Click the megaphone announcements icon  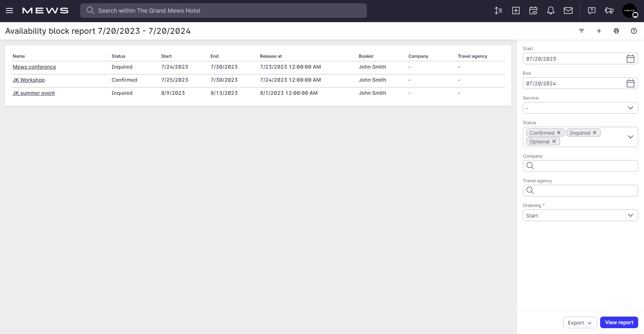(x=610, y=11)
